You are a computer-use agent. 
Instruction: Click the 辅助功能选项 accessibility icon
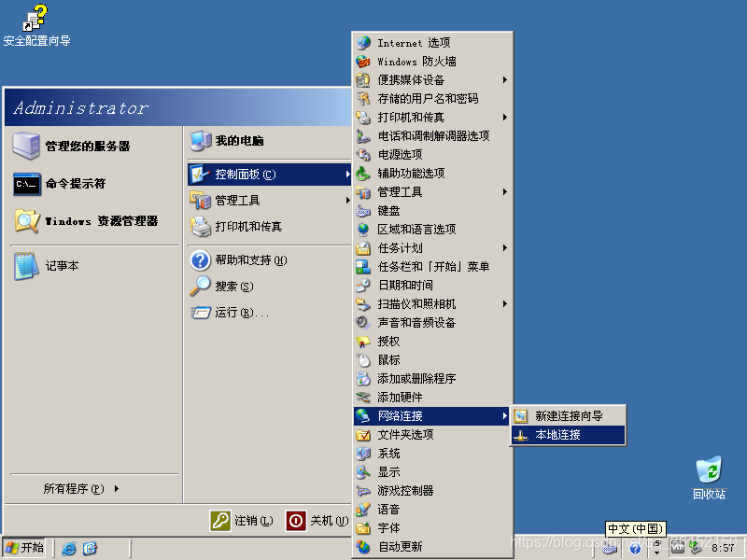click(x=363, y=174)
